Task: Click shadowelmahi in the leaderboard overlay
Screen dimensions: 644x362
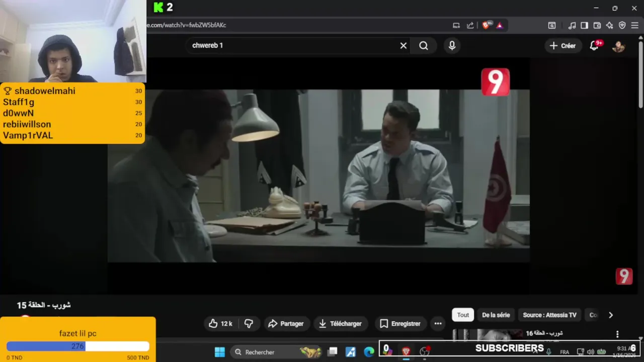Action: tap(45, 91)
